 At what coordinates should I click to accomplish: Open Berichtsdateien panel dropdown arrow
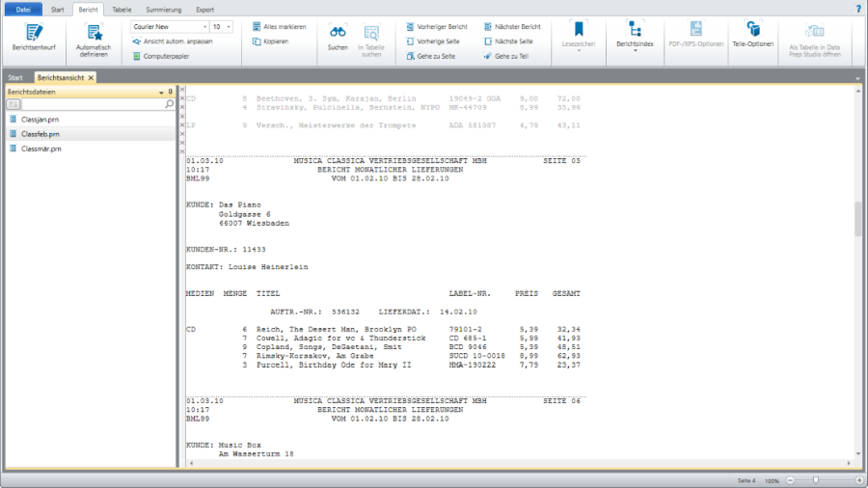pos(161,93)
